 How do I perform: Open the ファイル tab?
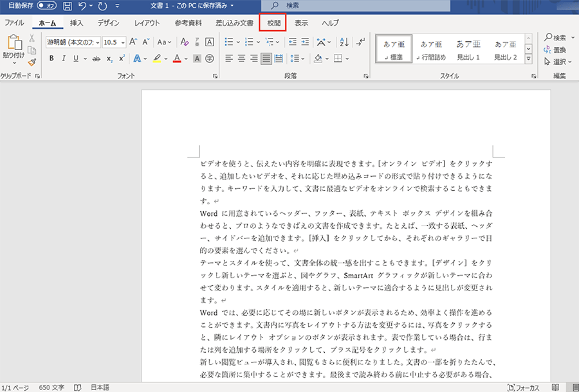[14, 22]
